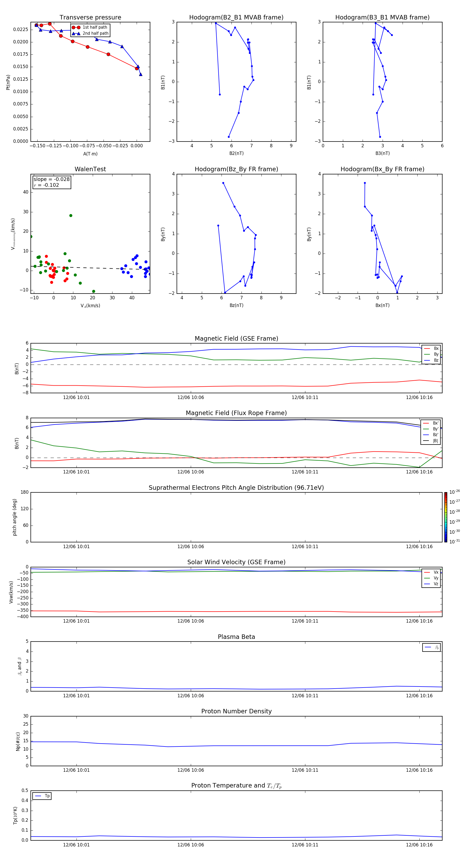Click the 'Magnetic Field (Flux Rope Frame)' title
This screenshot has width=473, height=868.
(x=236, y=413)
